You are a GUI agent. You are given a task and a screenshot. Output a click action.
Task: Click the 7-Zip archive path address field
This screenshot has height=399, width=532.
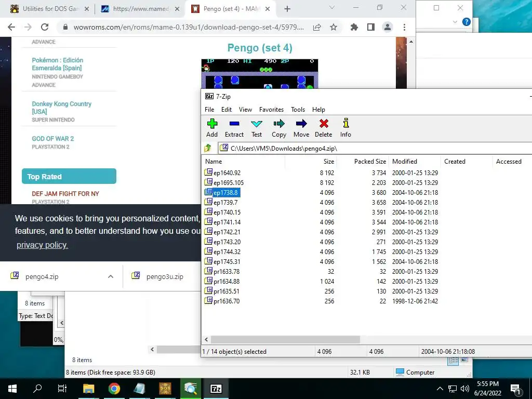[x=375, y=148]
